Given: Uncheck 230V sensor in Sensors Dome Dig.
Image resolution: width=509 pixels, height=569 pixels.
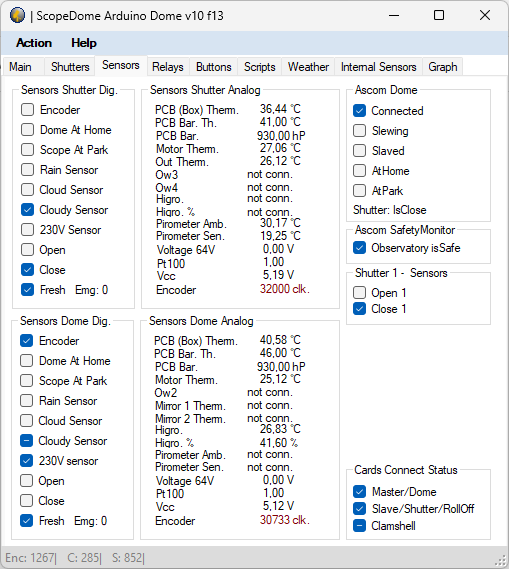Looking at the screenshot, I should pyautogui.click(x=26, y=460).
